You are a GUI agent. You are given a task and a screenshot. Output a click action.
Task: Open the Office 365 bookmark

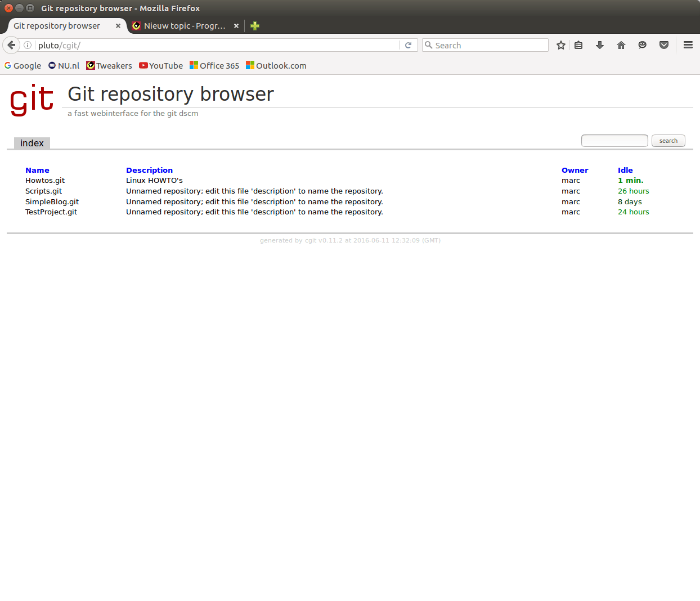coord(214,66)
